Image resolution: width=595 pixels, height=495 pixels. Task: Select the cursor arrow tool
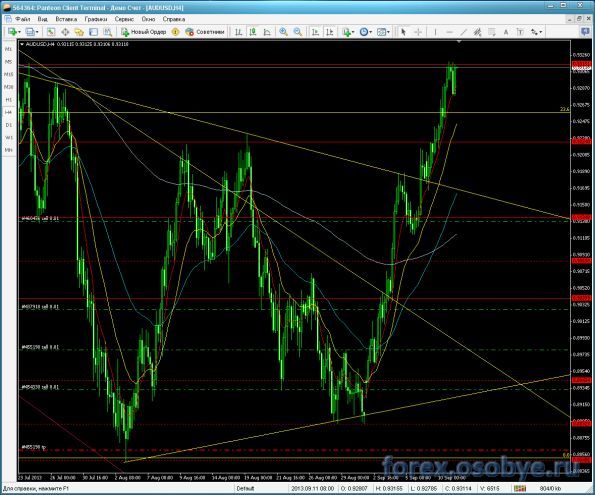pyautogui.click(x=403, y=32)
